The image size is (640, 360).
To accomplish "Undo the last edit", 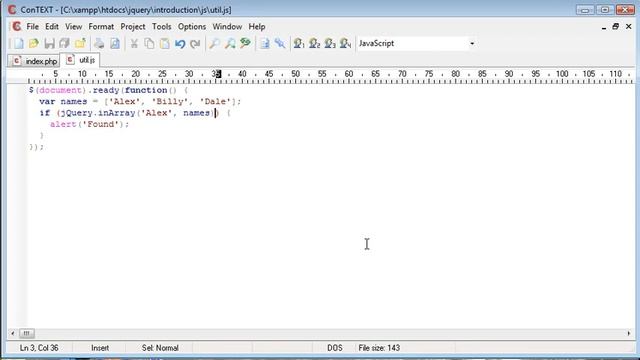I will 180,43.
